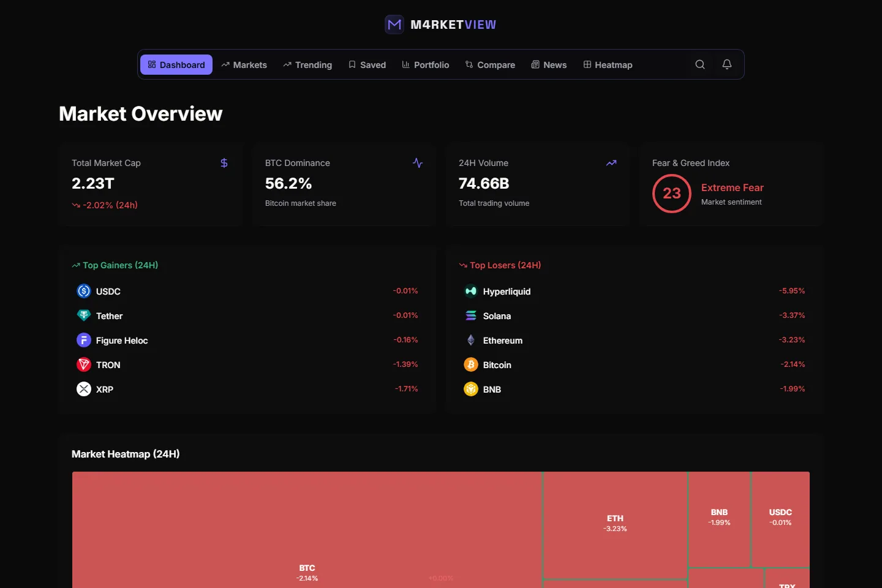Click the Solana coin icon
The image size is (882, 588).
pyautogui.click(x=471, y=315)
